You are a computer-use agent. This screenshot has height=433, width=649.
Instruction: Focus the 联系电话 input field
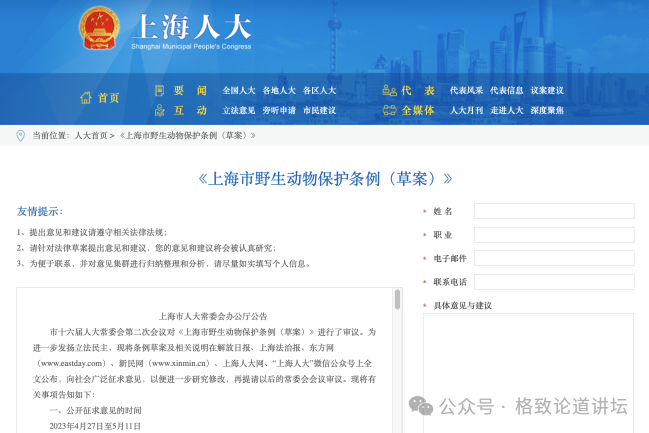(x=554, y=282)
